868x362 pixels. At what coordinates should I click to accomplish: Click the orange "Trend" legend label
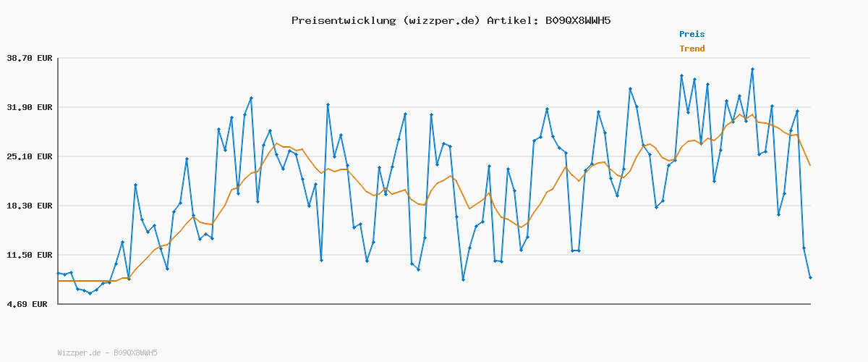[692, 49]
